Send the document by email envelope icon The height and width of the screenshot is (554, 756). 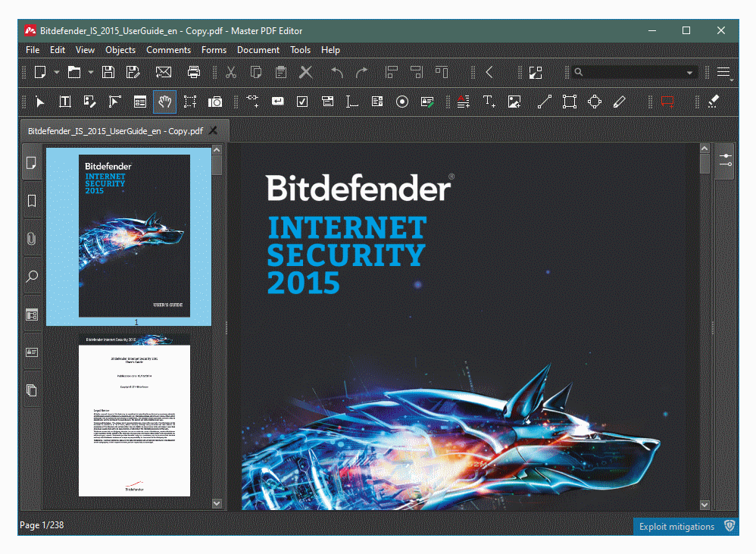[164, 72]
